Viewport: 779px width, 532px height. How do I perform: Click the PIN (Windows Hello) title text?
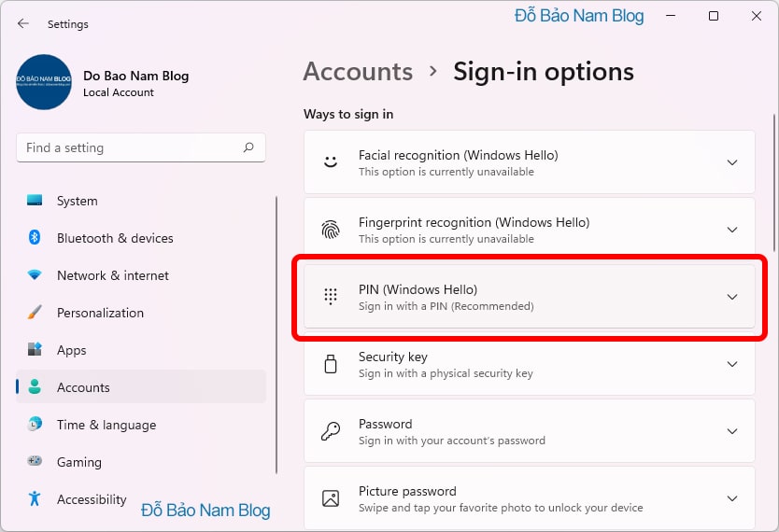pyautogui.click(x=418, y=290)
